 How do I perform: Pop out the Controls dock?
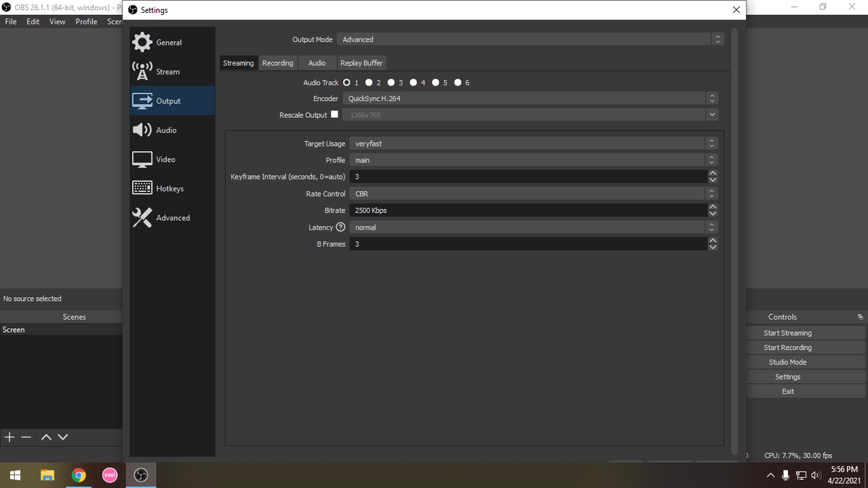860,317
